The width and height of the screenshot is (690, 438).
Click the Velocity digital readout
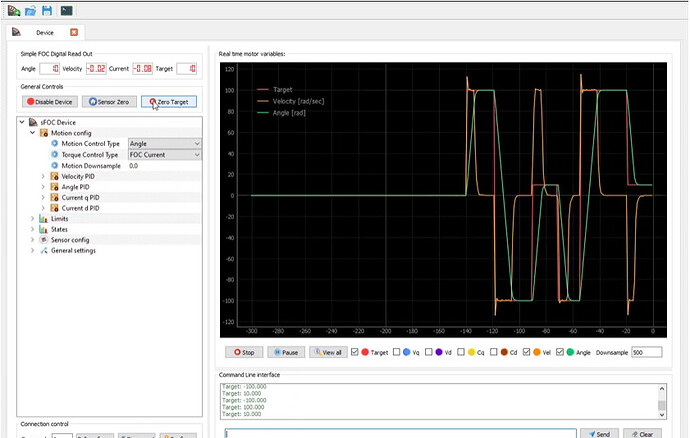pos(96,69)
